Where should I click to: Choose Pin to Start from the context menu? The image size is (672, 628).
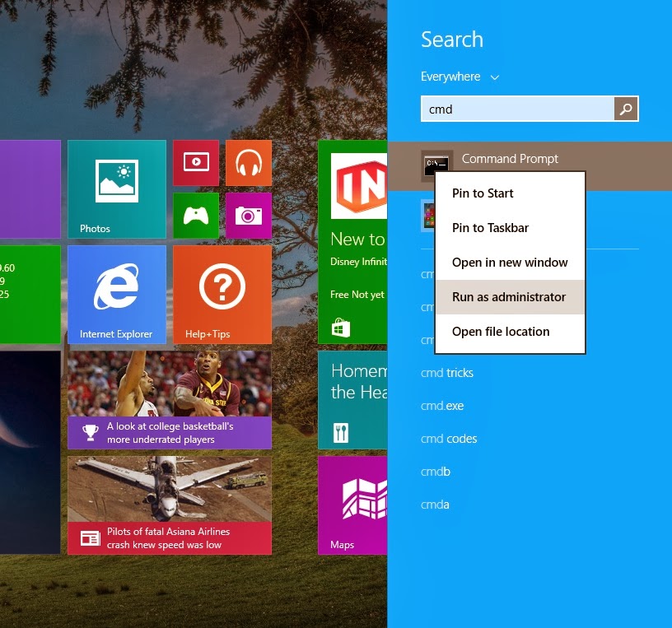pyautogui.click(x=510, y=193)
